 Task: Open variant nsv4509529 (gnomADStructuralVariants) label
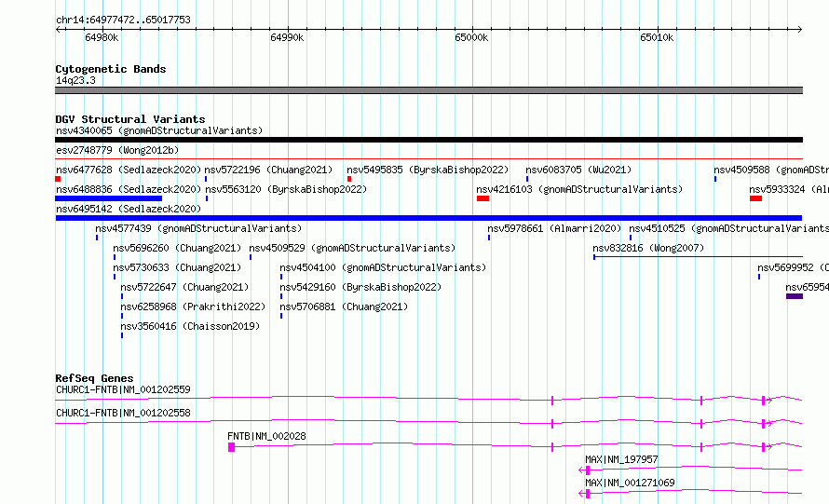coord(352,248)
